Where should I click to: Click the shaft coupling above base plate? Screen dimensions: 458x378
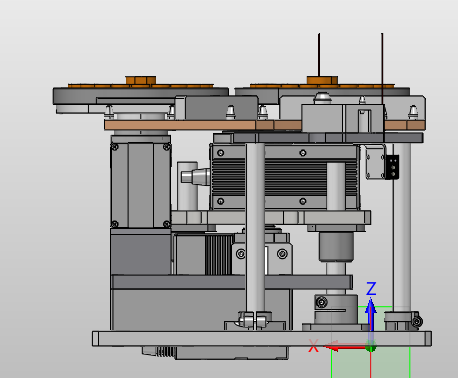pyautogui.click(x=336, y=309)
